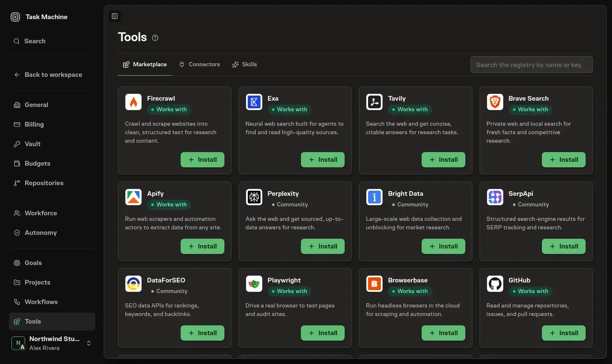Click the SerpApi logo icon
Screen dimensions: 612x364
click(x=495, y=197)
